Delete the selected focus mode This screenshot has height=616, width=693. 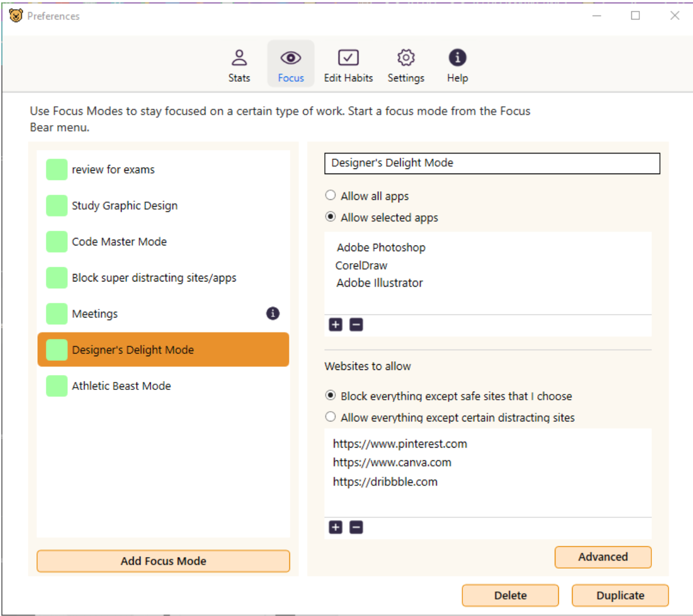coord(510,595)
